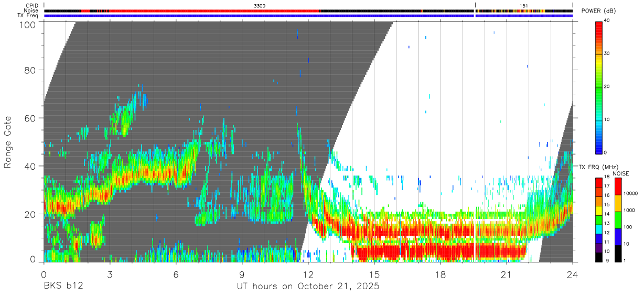
Task: Click the 'CPID' row label
Action: click(32, 6)
